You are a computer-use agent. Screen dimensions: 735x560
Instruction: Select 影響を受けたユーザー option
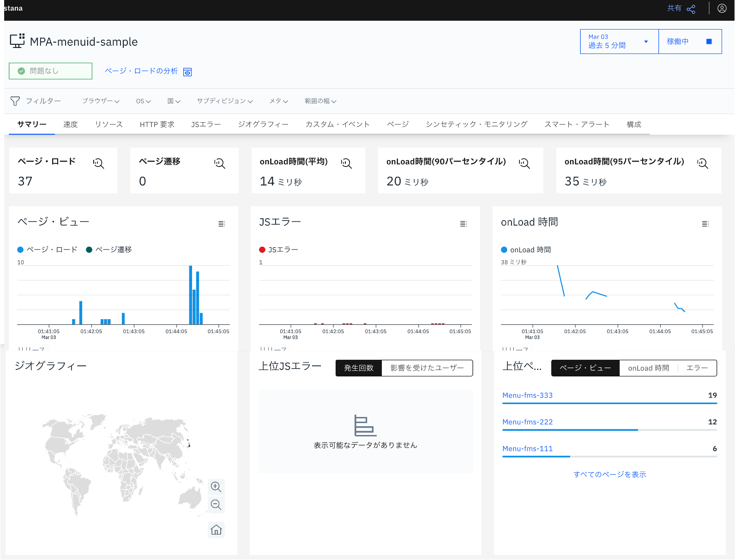click(427, 368)
